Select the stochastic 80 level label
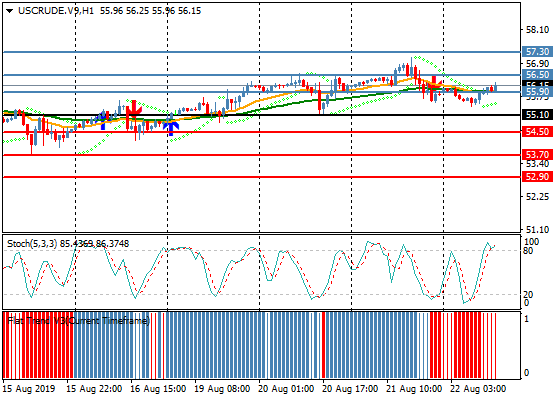560x400 pixels. (528, 251)
